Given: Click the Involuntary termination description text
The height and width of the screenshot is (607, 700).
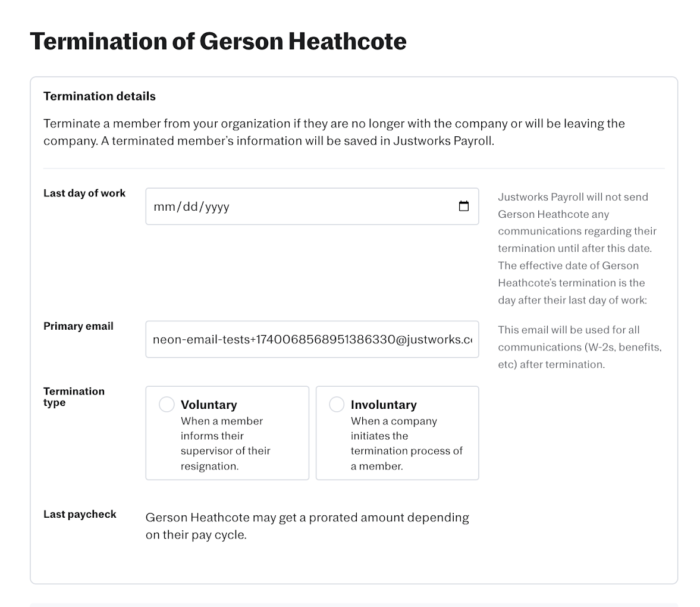Looking at the screenshot, I should (406, 443).
